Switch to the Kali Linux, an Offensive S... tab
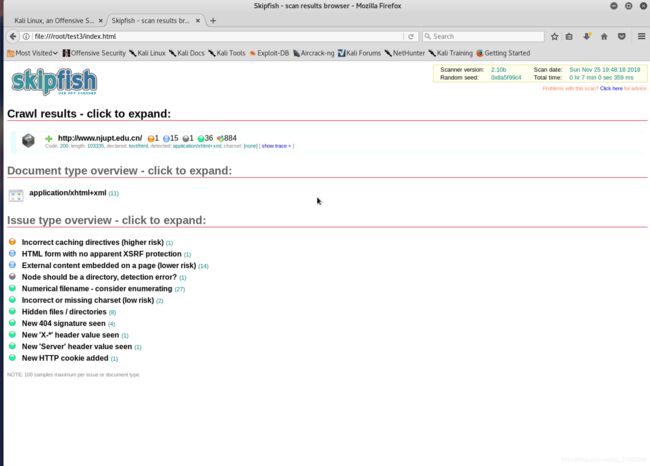 click(54, 20)
